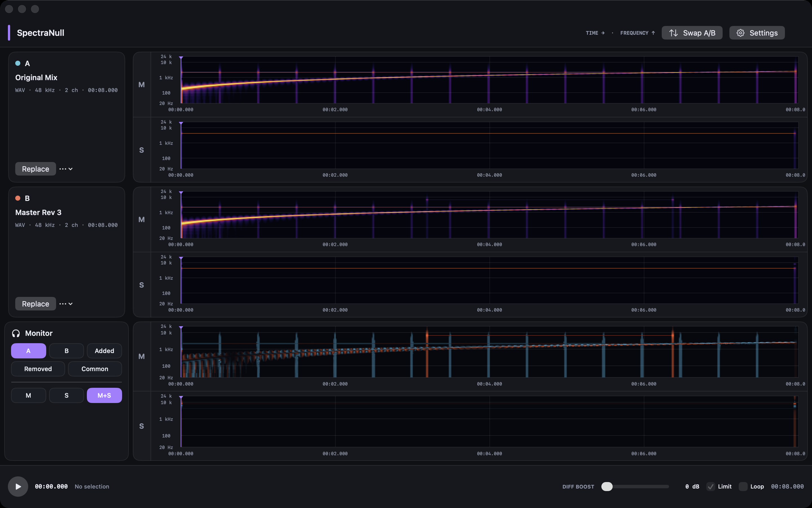Click the M label of track A
This screenshot has width=812, height=508.
(x=142, y=85)
